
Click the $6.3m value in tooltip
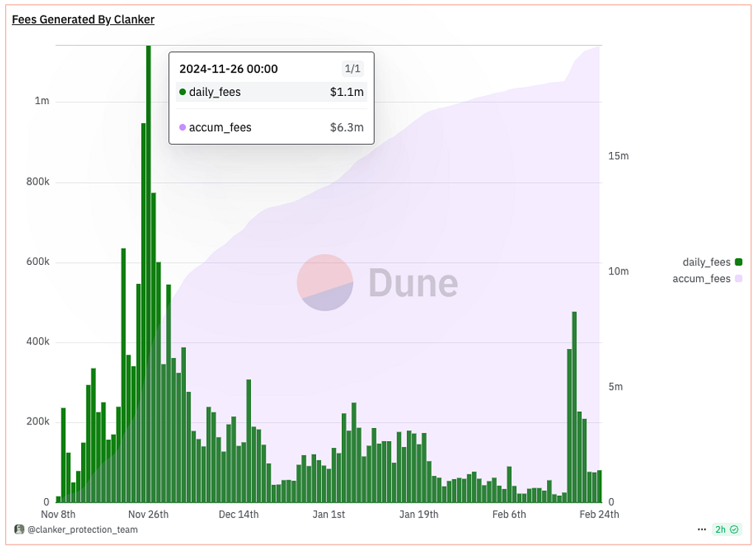point(347,128)
